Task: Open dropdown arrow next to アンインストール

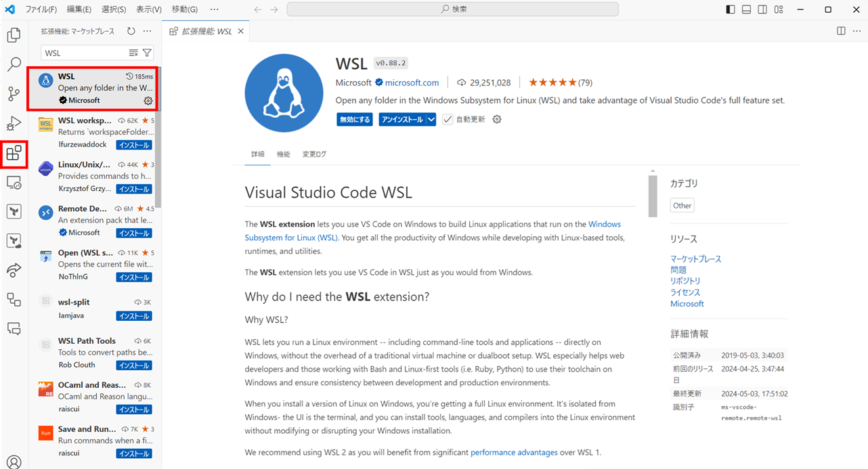Action: point(431,120)
